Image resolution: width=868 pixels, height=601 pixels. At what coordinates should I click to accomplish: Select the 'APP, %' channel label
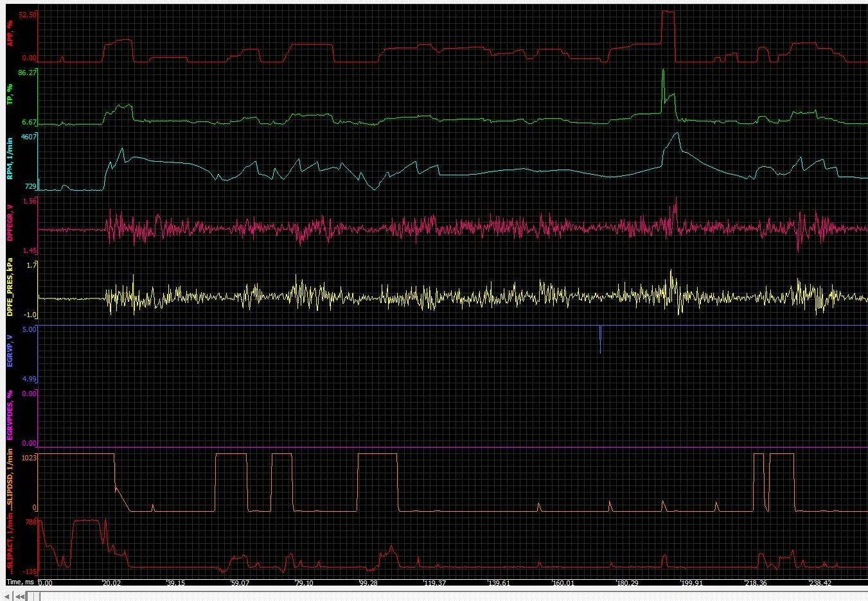(10, 33)
